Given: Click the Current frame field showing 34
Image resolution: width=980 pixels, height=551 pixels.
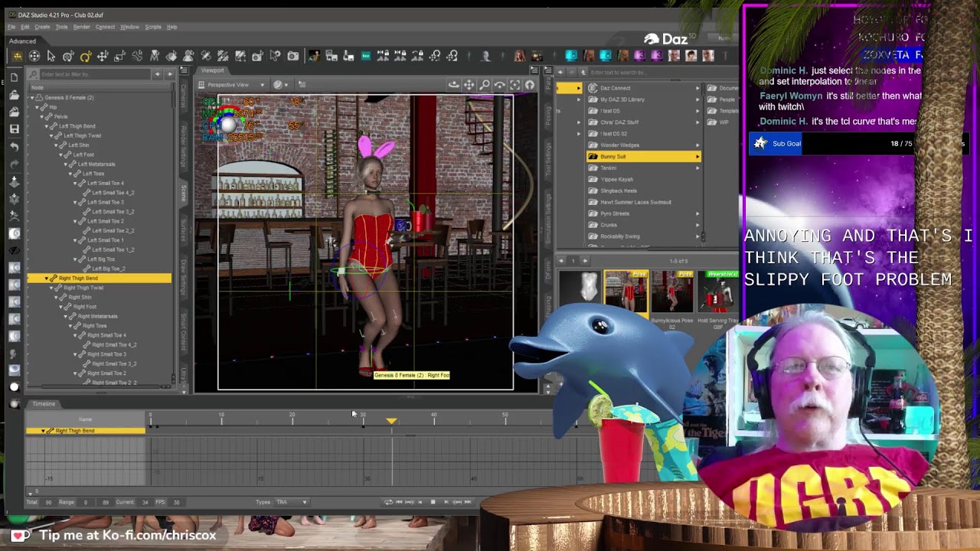Looking at the screenshot, I should pyautogui.click(x=145, y=502).
